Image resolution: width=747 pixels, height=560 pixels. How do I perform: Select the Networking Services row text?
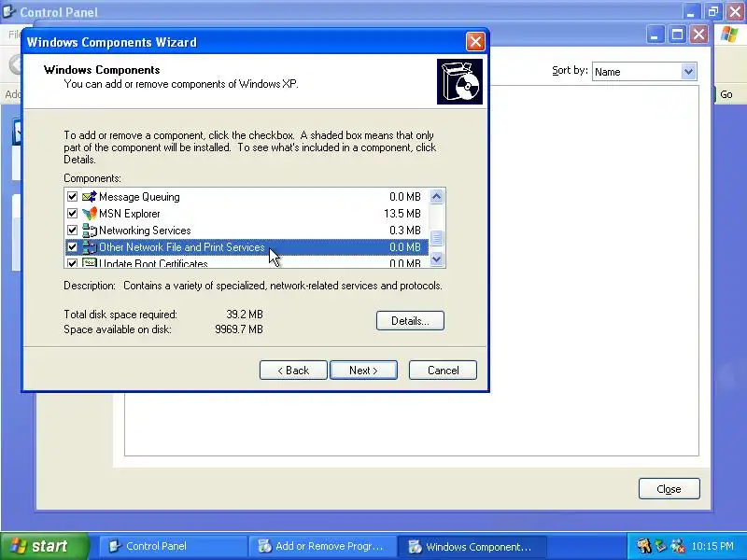point(145,231)
